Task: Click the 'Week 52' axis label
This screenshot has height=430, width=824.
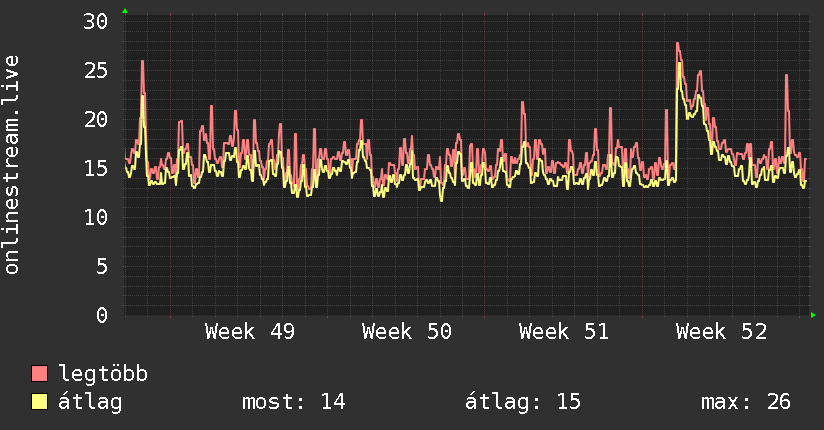Action: click(x=722, y=332)
